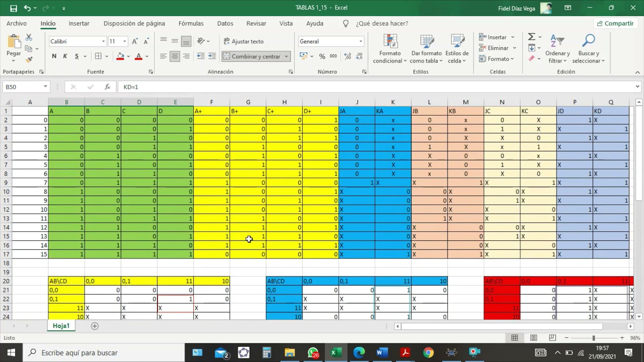Click the red Font Color A icon
Screen dimensions: 644x362
[138, 56]
